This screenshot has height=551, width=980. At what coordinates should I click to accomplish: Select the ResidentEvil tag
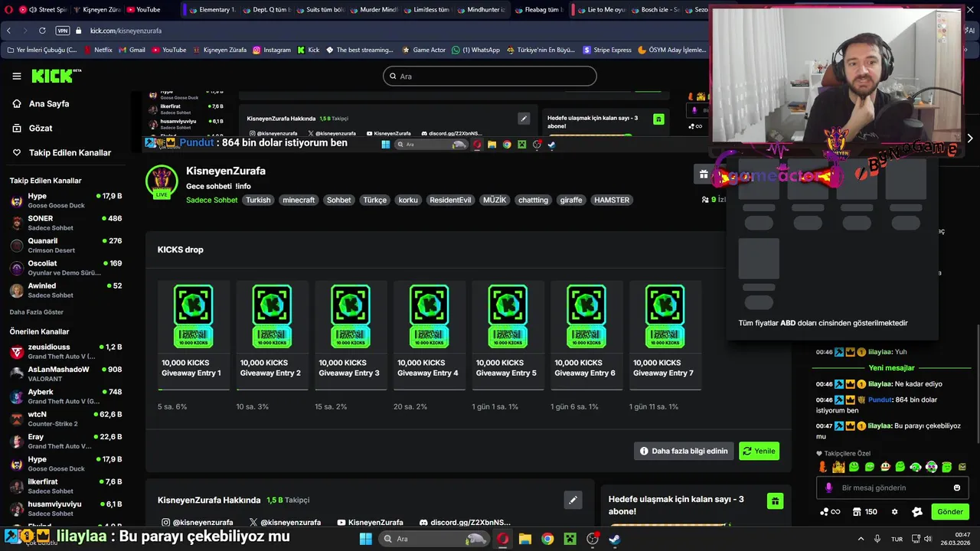(x=450, y=200)
